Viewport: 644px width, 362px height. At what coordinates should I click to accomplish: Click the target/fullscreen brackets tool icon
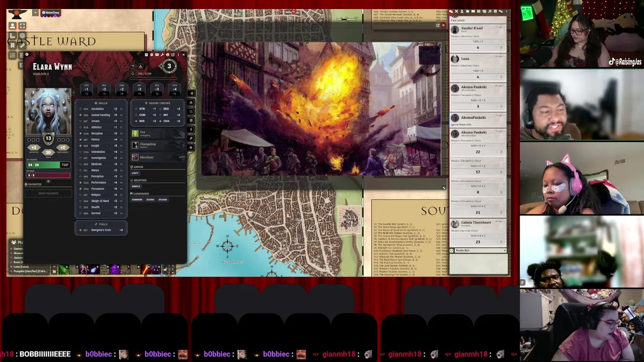coord(22,26)
